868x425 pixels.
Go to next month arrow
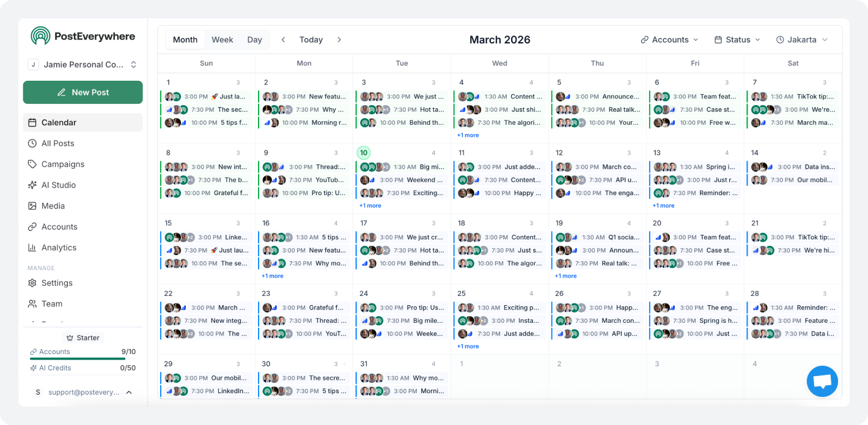pyautogui.click(x=339, y=40)
